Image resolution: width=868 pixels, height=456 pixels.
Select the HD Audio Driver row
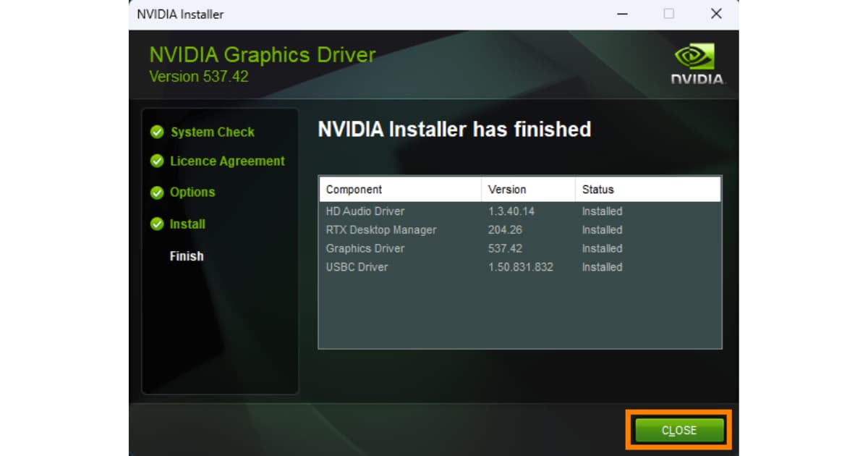(x=365, y=211)
